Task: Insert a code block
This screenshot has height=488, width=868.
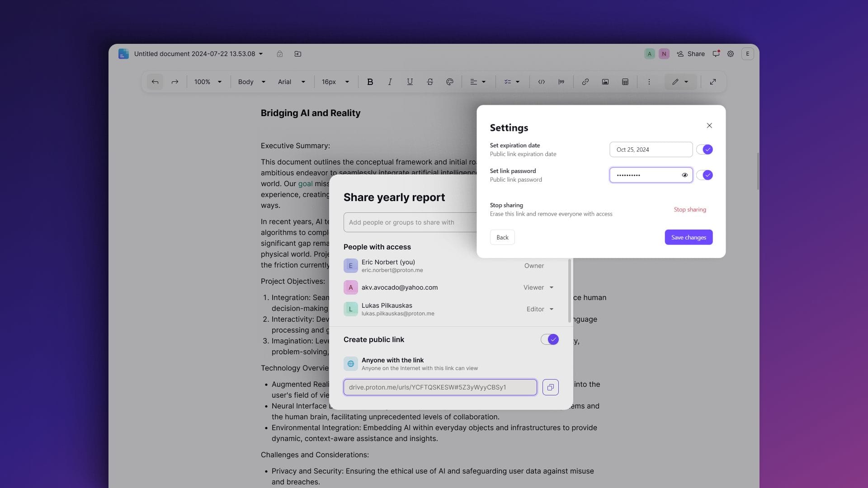Action: coord(541,82)
